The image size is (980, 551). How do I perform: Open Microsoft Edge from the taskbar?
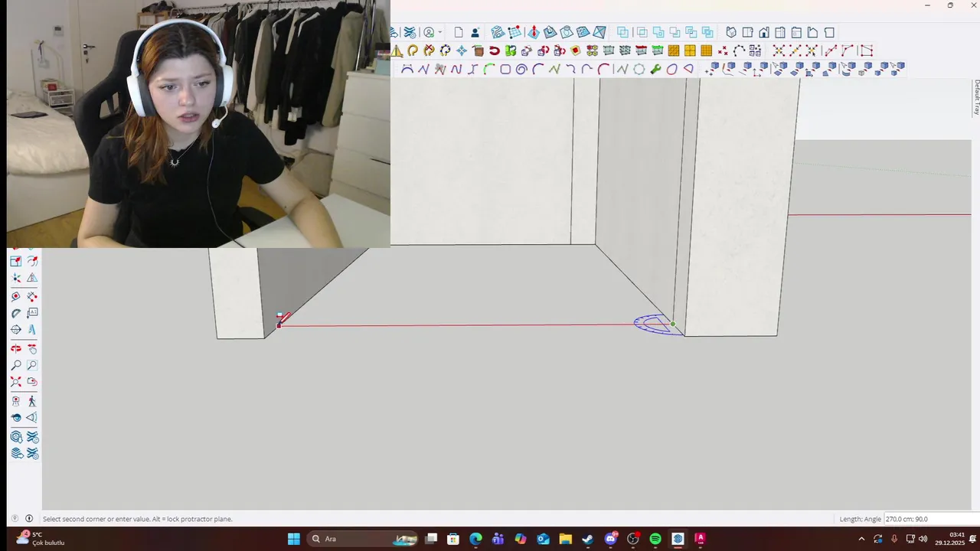coord(475,539)
